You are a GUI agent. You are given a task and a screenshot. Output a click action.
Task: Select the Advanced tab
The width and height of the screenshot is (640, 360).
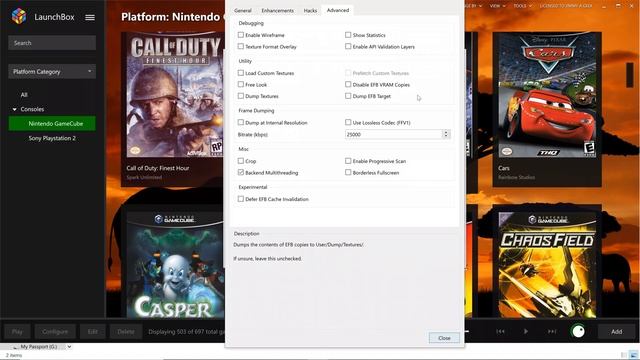(x=338, y=10)
